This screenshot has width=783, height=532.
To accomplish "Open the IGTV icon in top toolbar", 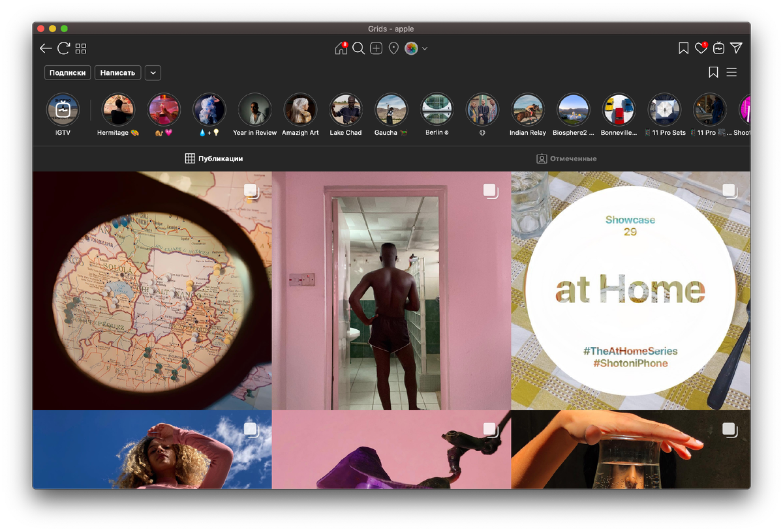I will coord(718,48).
